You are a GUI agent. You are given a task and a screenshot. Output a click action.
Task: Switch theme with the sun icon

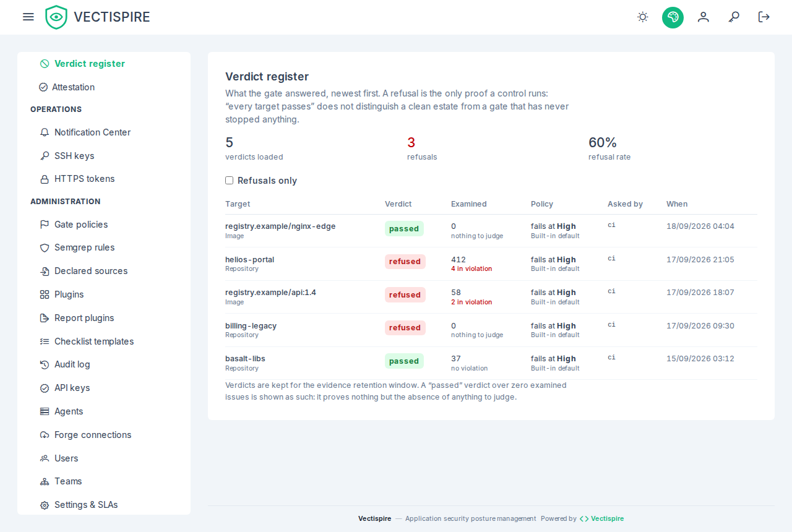(x=643, y=17)
